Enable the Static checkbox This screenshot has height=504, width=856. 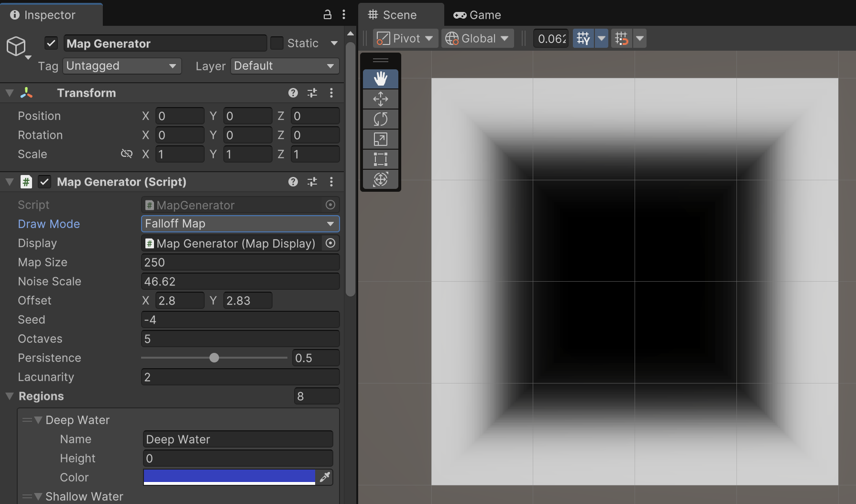[277, 44]
